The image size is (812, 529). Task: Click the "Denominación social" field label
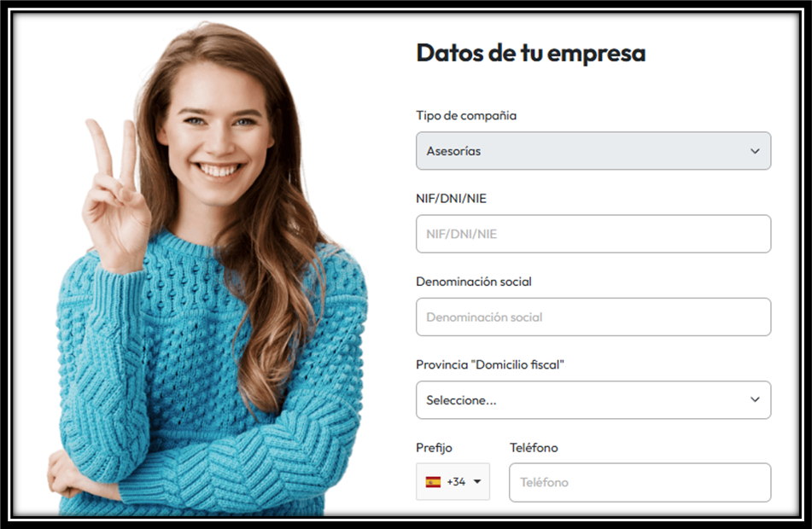tap(474, 282)
